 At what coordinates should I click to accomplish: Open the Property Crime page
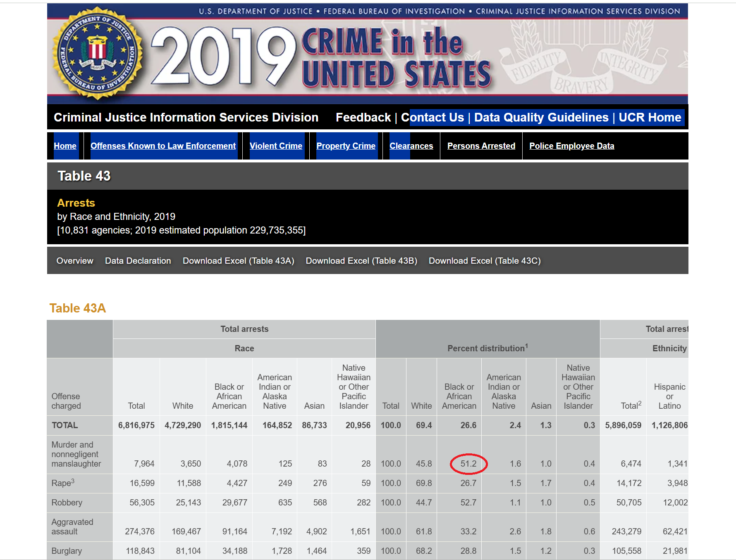[x=346, y=146]
